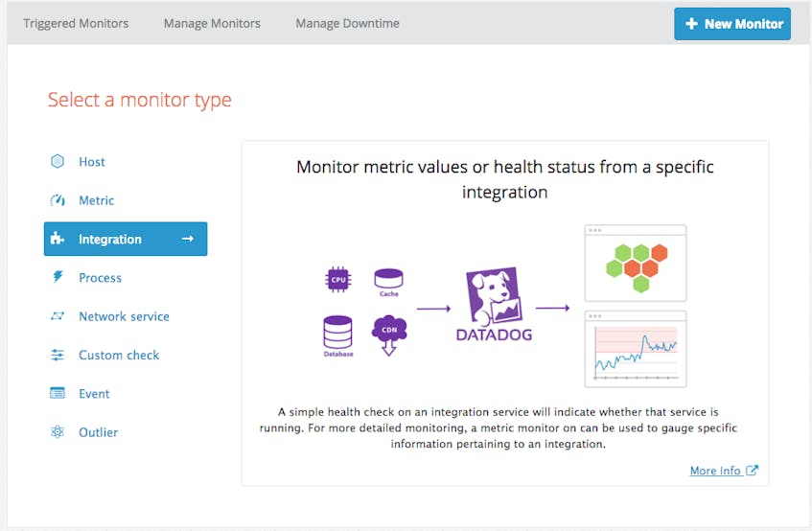Screen dimensions: 812x531
Task: Click the Event list icon
Action: point(58,393)
